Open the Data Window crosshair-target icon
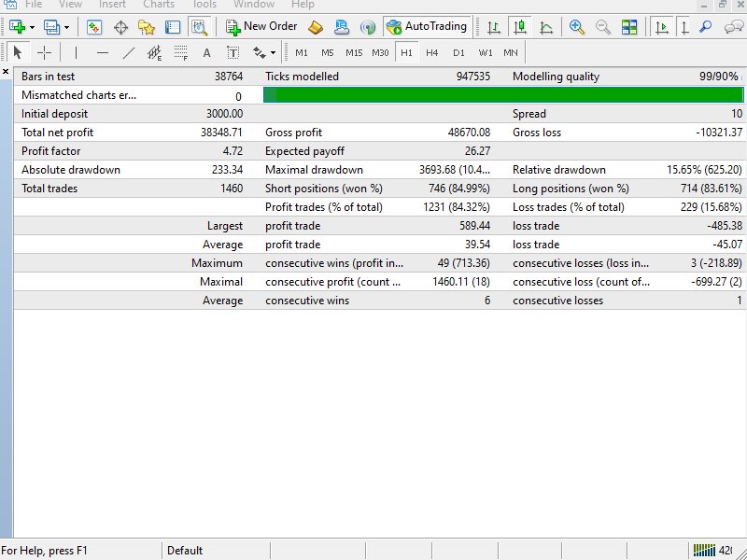This screenshot has height=560, width=747. click(121, 27)
